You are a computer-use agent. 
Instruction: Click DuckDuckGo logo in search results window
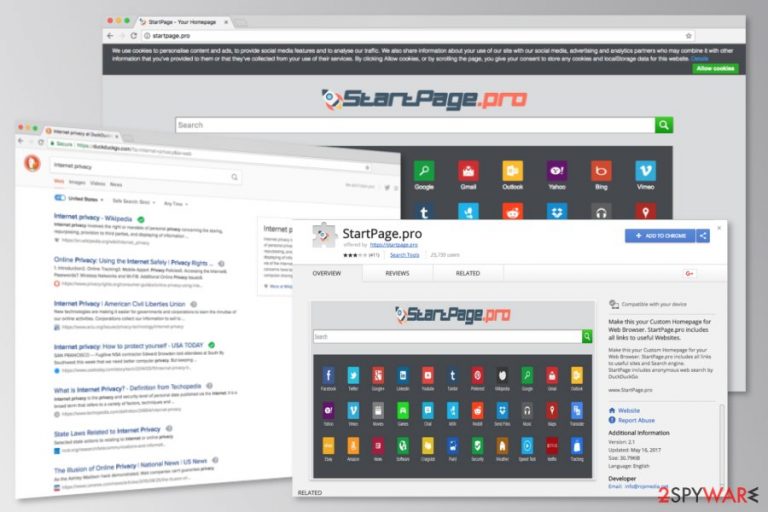pos(32,162)
